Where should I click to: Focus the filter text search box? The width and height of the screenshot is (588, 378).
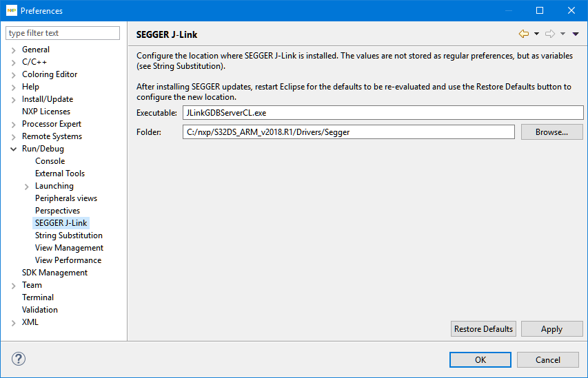[x=63, y=33]
